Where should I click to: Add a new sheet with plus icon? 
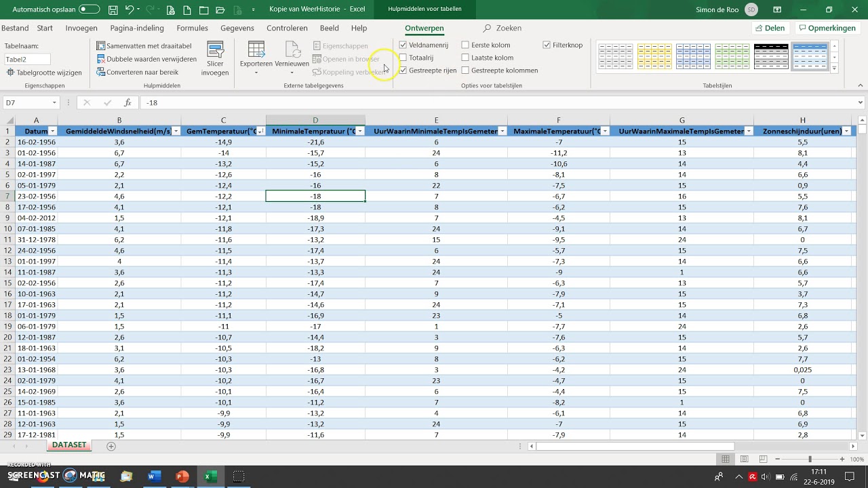pyautogui.click(x=111, y=446)
